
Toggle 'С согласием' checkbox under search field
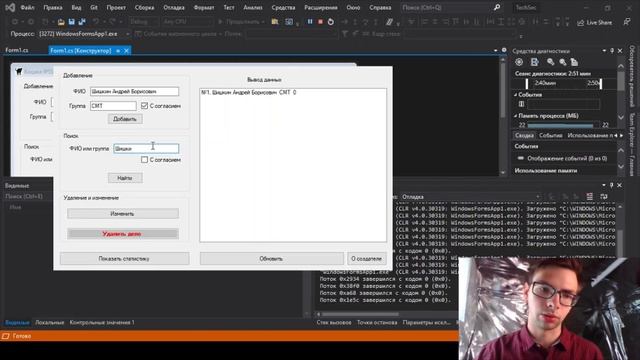tap(144, 160)
